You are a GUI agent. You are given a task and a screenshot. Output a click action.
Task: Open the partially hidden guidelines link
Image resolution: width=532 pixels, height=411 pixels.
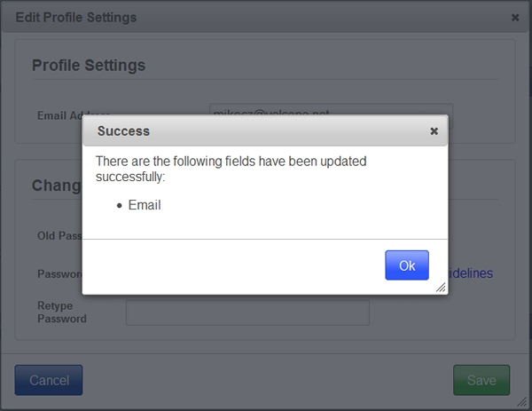(x=471, y=273)
